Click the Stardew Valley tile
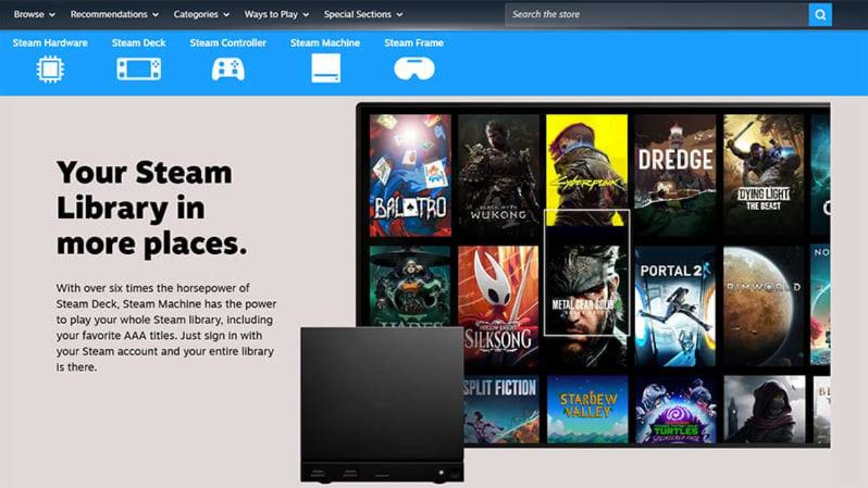 pos(587,407)
